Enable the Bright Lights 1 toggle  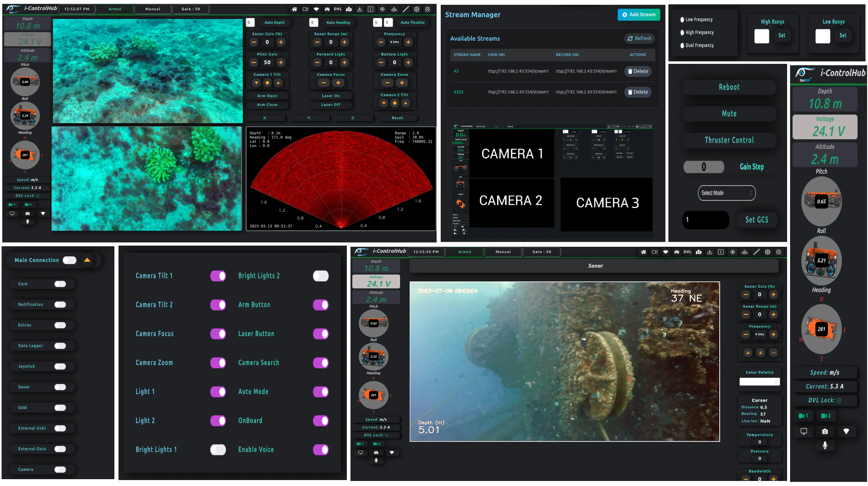point(218,450)
